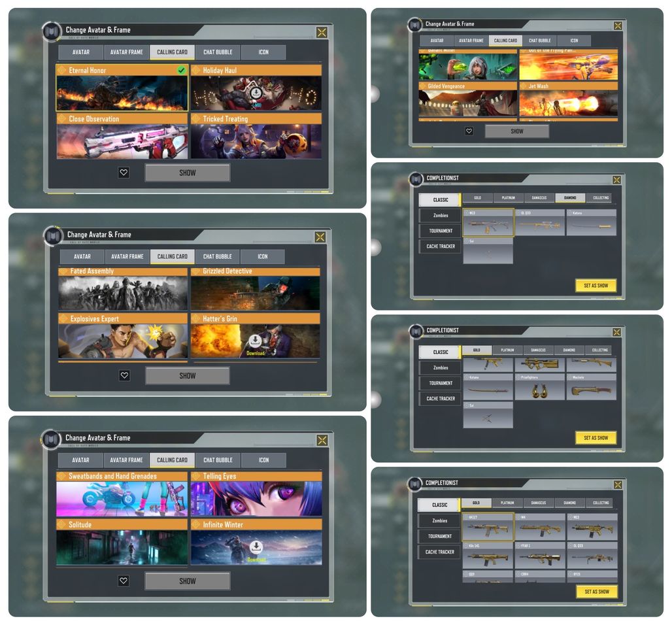Open Diamond tab above the M13 and M4 cards

[569, 502]
